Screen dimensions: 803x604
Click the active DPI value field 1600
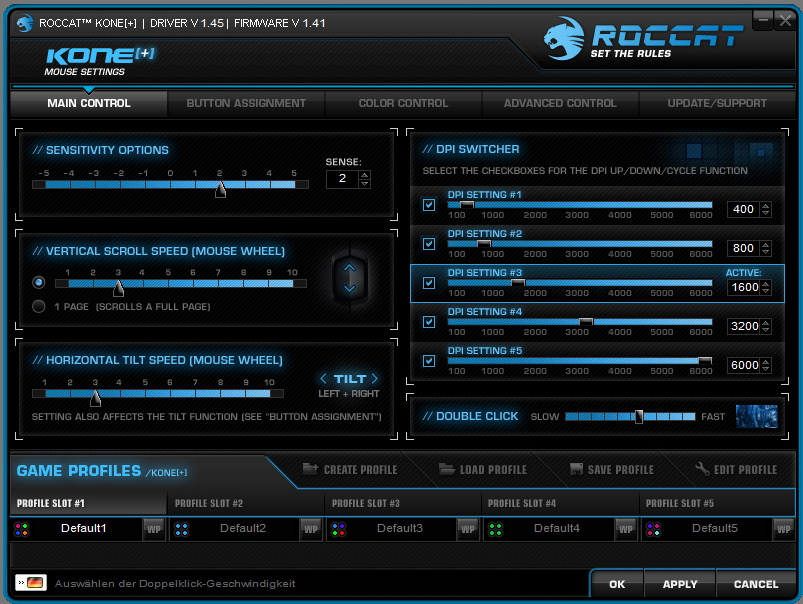[x=744, y=287]
